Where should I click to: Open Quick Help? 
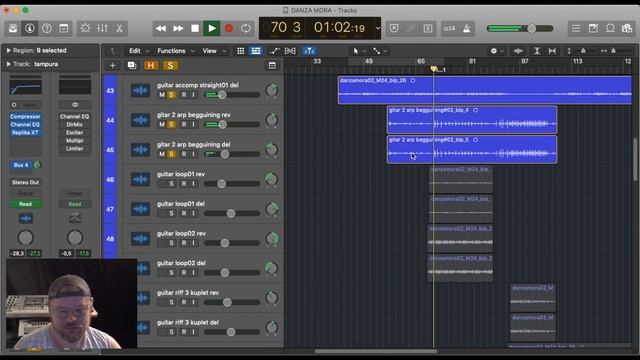coord(47,28)
